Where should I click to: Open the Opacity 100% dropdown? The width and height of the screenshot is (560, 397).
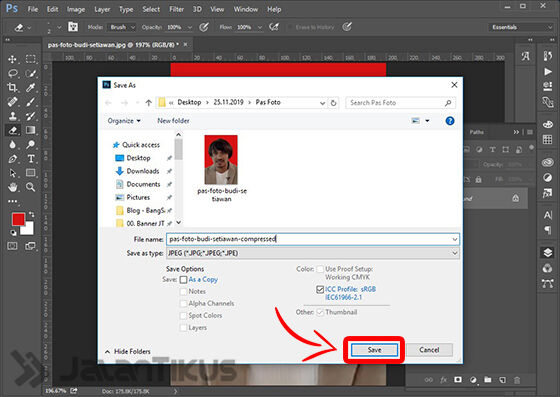point(190,27)
